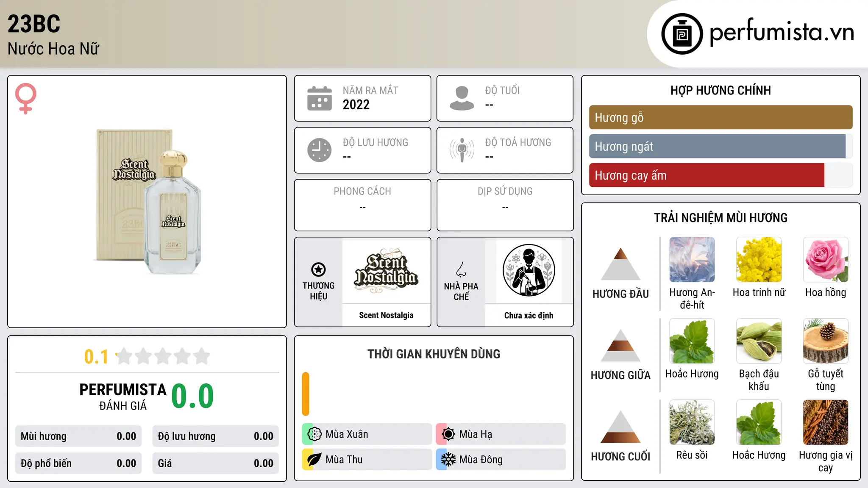Viewport: 868px width, 488px height.
Task: Click the Scent Nostalgia brand name caption
Action: (x=386, y=315)
